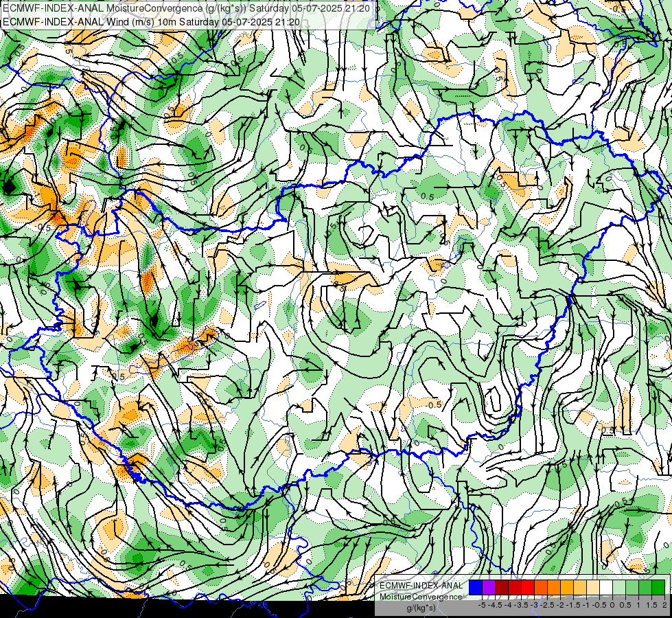Click the 0 tick label on legend scale
Screen dimensions: 672x618
pos(612,605)
